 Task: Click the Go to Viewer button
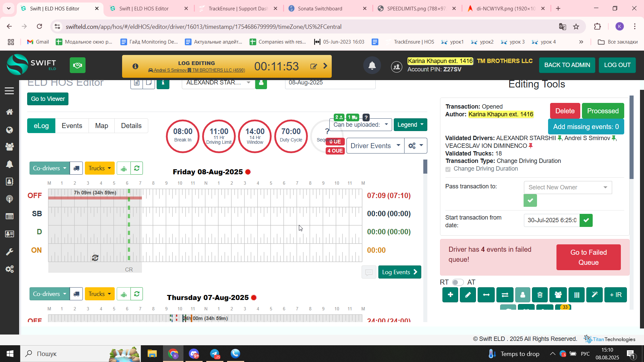(x=48, y=99)
